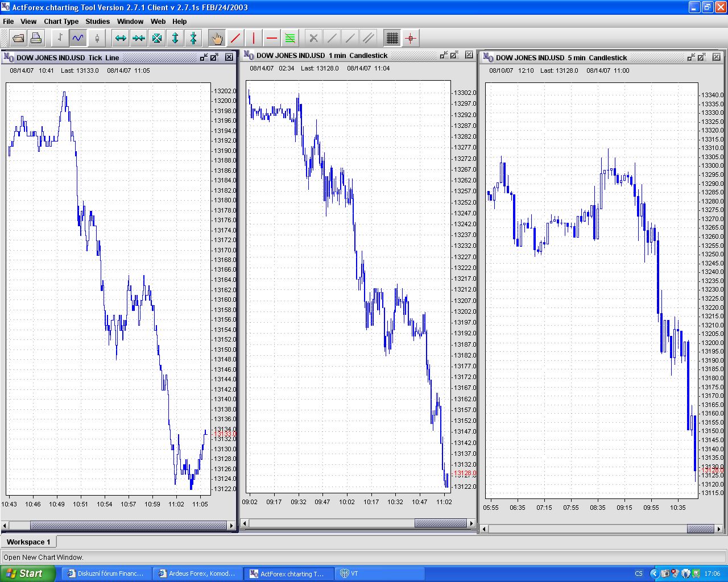Screen dimensions: 728x582
Task: Click the vertical compress arrows icon
Action: tap(193, 38)
